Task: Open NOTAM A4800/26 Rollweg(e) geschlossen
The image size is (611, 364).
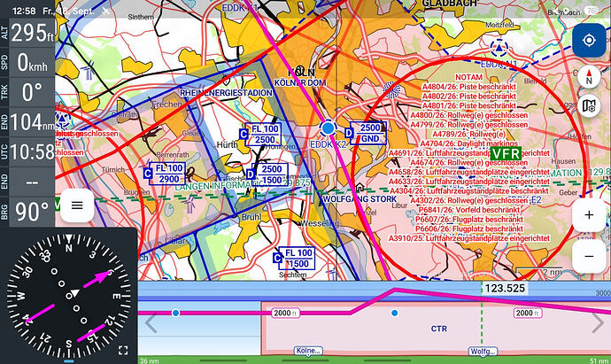Action: pyautogui.click(x=468, y=115)
